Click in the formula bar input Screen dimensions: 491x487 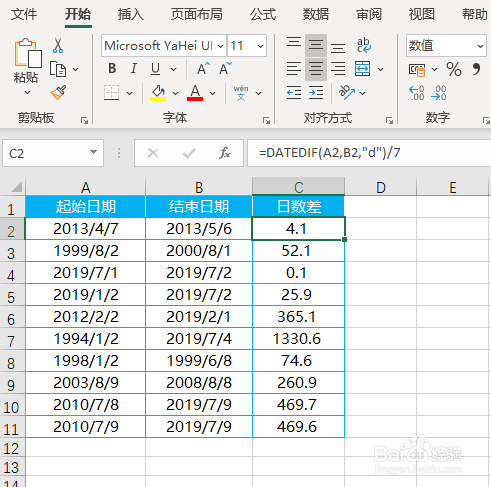[369, 153]
